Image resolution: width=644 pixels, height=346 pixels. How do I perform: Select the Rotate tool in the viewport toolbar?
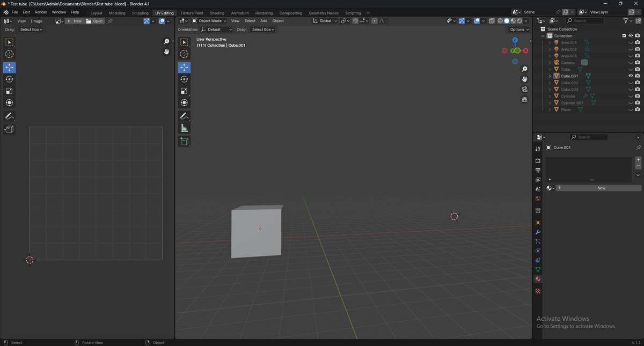pos(184,79)
